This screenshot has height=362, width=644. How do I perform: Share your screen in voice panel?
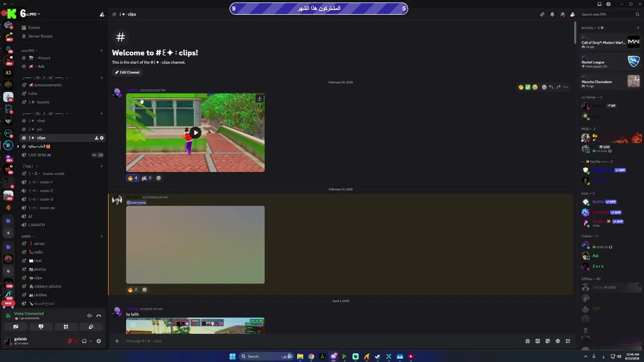(x=41, y=327)
